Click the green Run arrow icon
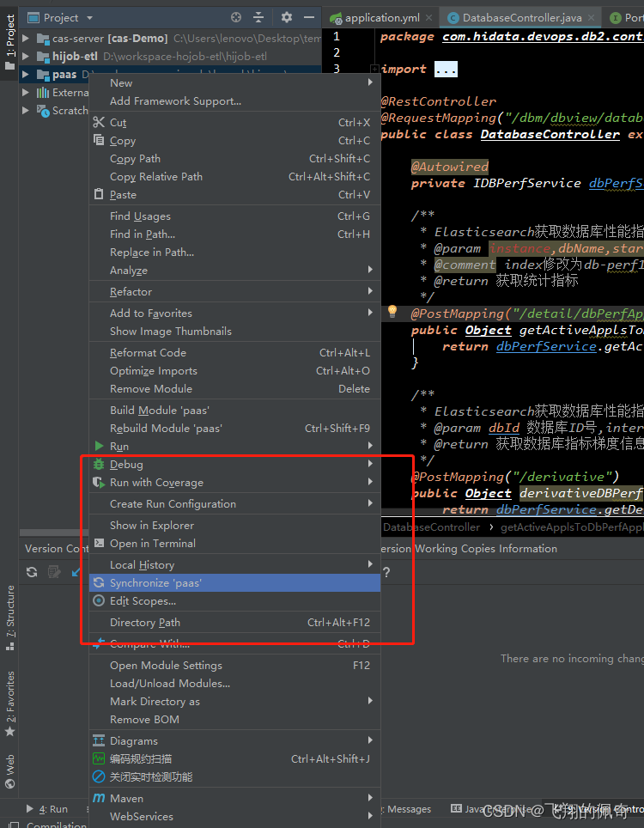 [99, 447]
